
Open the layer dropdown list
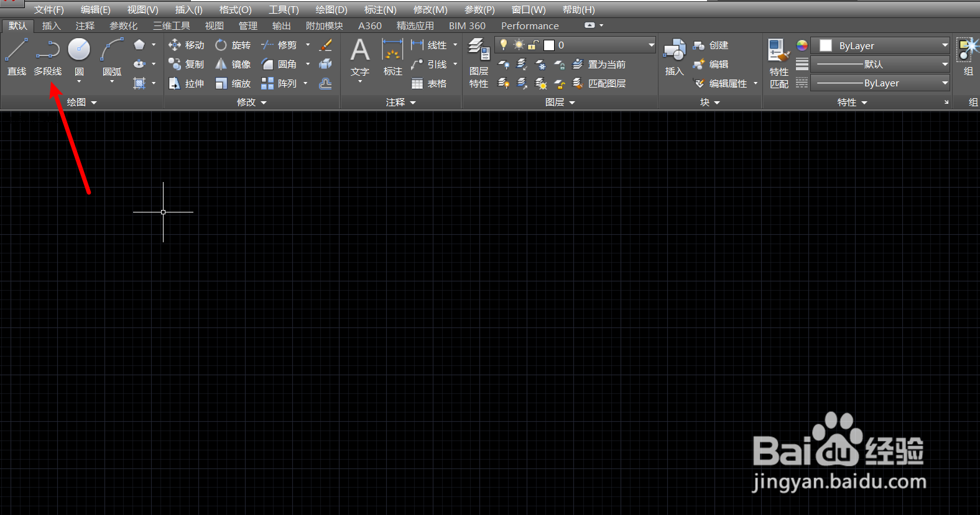tap(651, 45)
